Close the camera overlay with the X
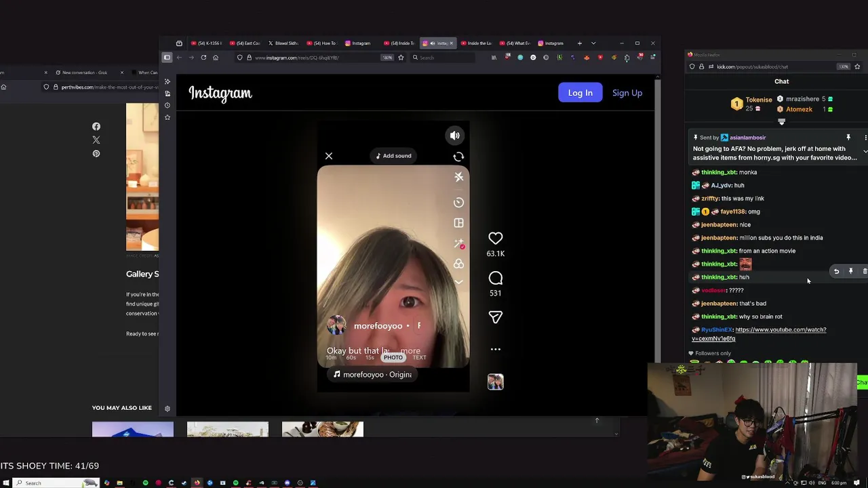The width and height of the screenshot is (868, 488). pos(329,156)
